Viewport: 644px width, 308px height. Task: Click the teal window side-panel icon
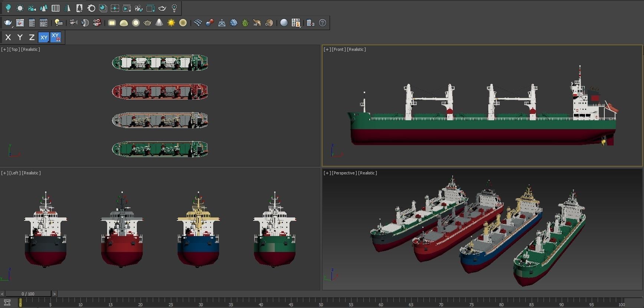pos(151,8)
